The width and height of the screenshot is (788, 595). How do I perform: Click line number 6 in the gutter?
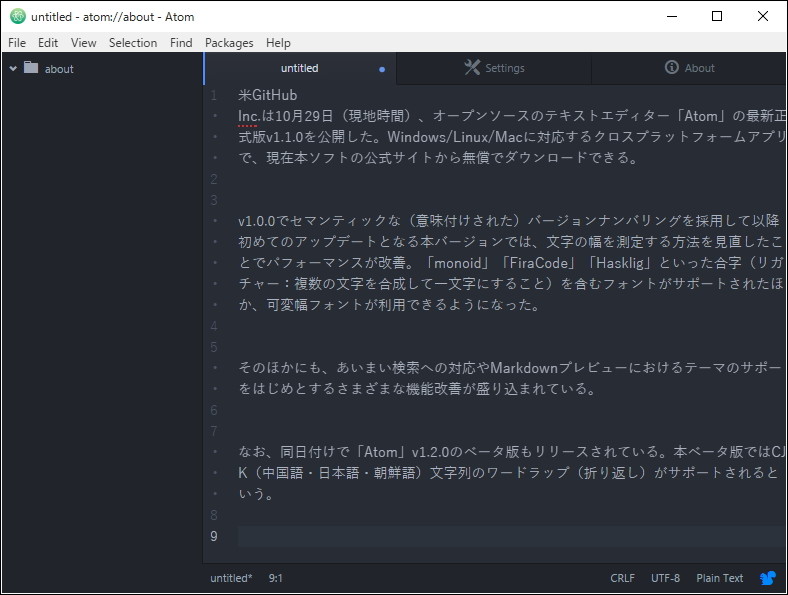coord(214,410)
